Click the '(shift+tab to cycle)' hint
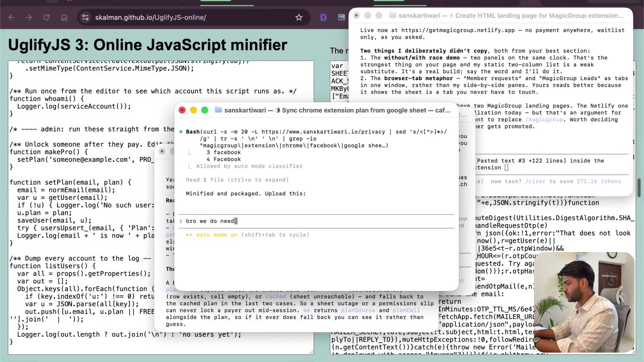Viewport: 644px width, 362px height. pyautogui.click(x=275, y=235)
